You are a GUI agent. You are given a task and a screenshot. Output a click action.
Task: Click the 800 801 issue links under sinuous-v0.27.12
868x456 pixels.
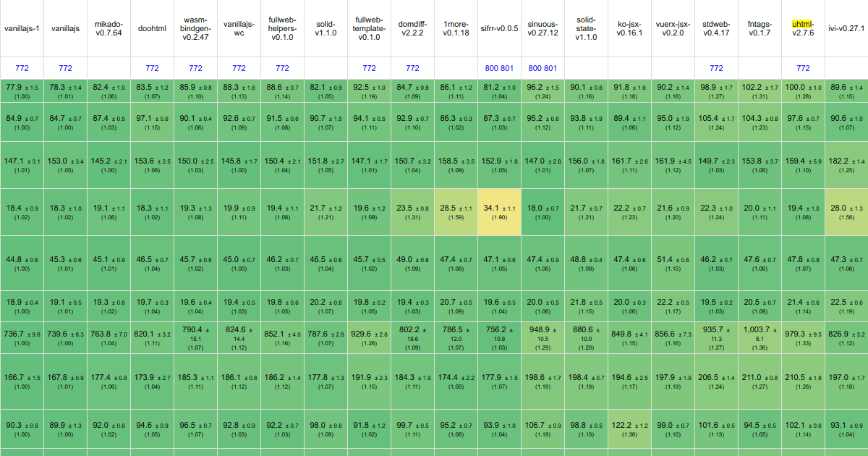[x=542, y=67]
